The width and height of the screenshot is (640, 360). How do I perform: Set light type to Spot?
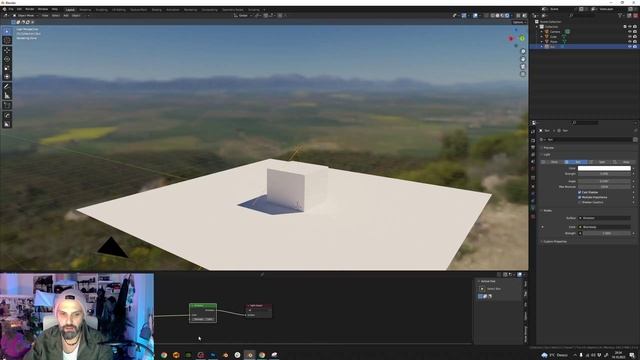click(600, 162)
